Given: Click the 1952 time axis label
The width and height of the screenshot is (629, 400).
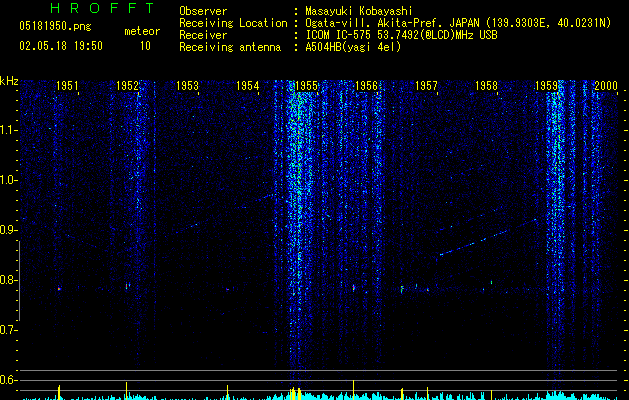Looking at the screenshot, I should coord(127,85).
